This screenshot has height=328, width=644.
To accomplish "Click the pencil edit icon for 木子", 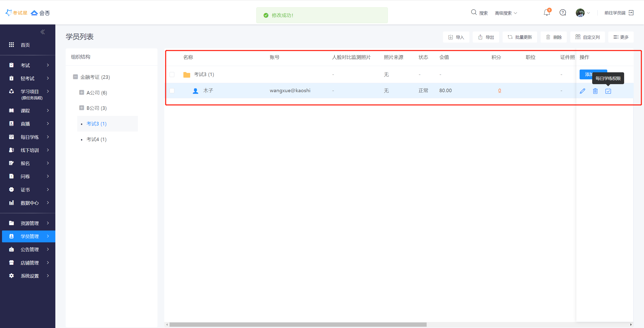I will (582, 91).
